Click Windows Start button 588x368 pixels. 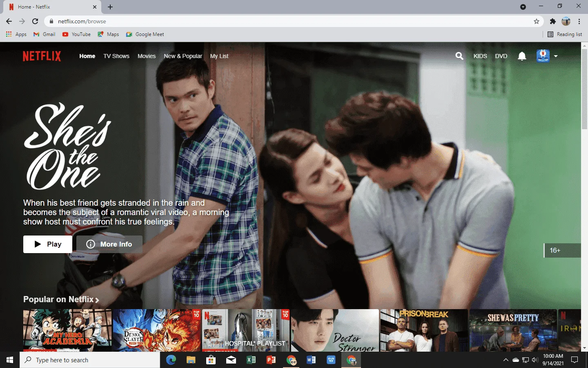pyautogui.click(x=10, y=360)
